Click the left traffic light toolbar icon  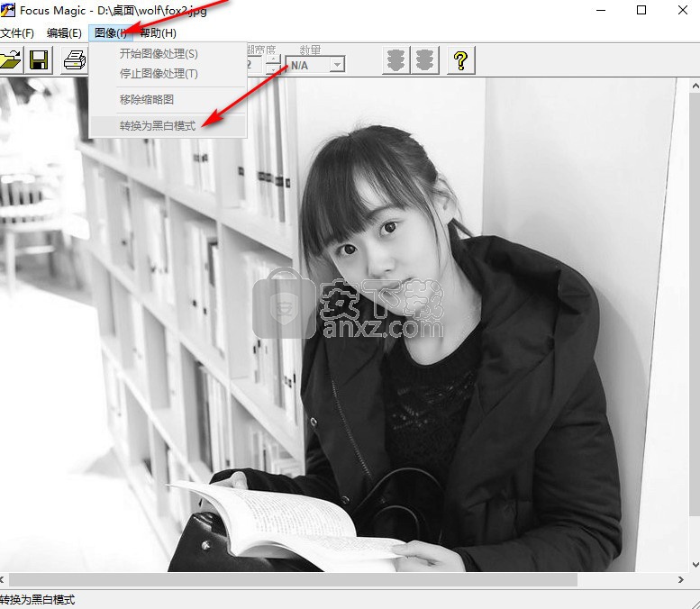(x=395, y=60)
